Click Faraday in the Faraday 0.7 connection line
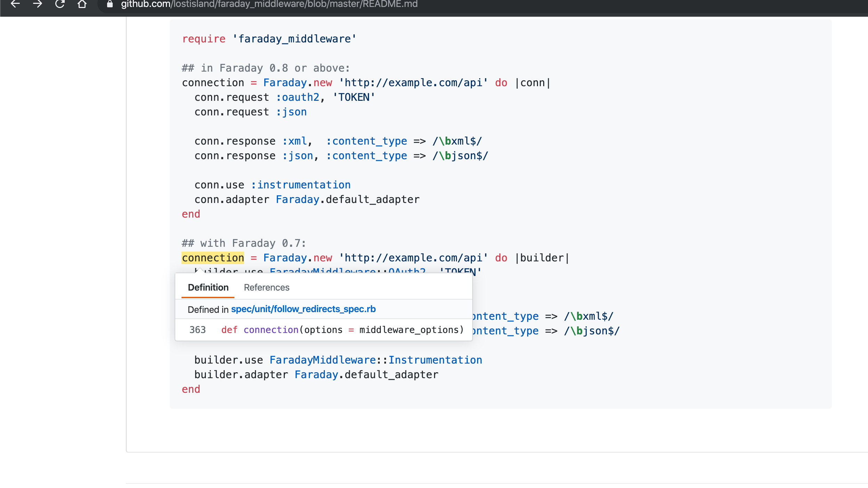868x488 pixels. pos(285,258)
